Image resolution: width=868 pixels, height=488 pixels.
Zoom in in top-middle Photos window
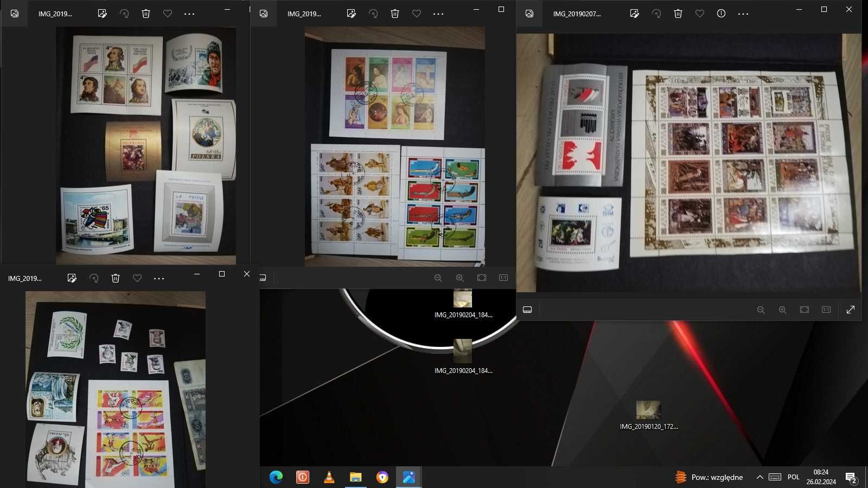459,278
